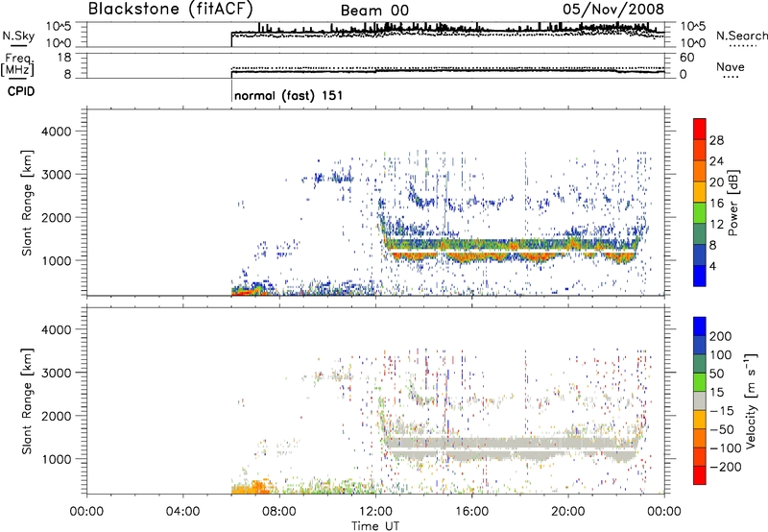The height and width of the screenshot is (532, 768).
Task: Click the '18' tick on frequency axis
Action: click(64, 58)
